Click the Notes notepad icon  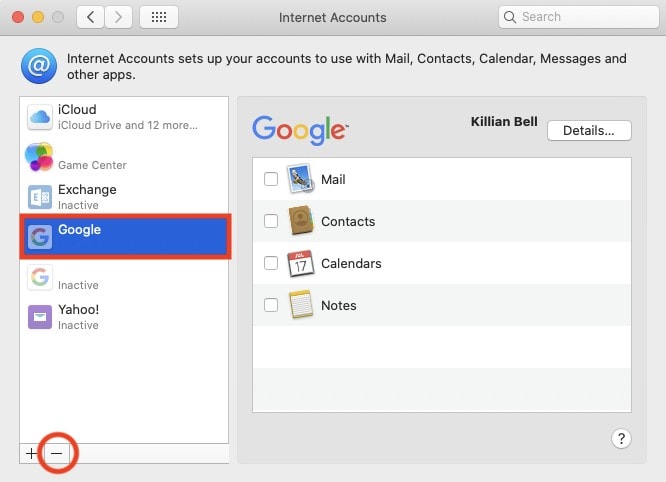(300, 305)
